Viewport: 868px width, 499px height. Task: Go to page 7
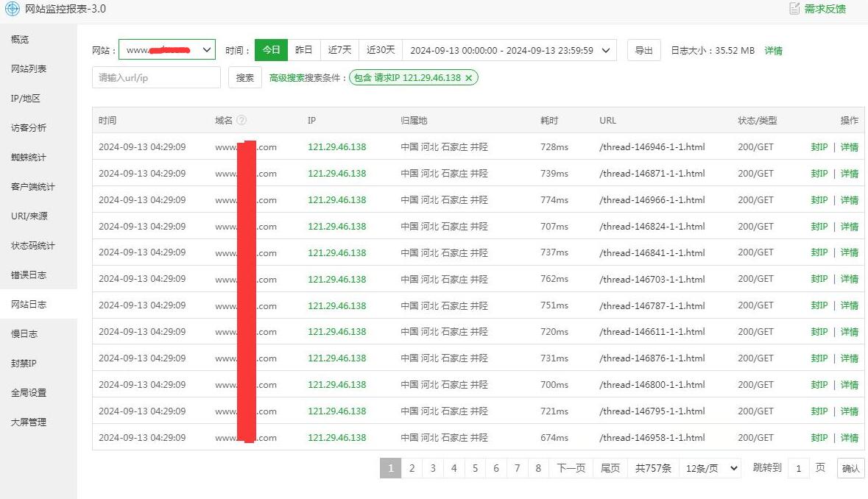[x=517, y=469]
